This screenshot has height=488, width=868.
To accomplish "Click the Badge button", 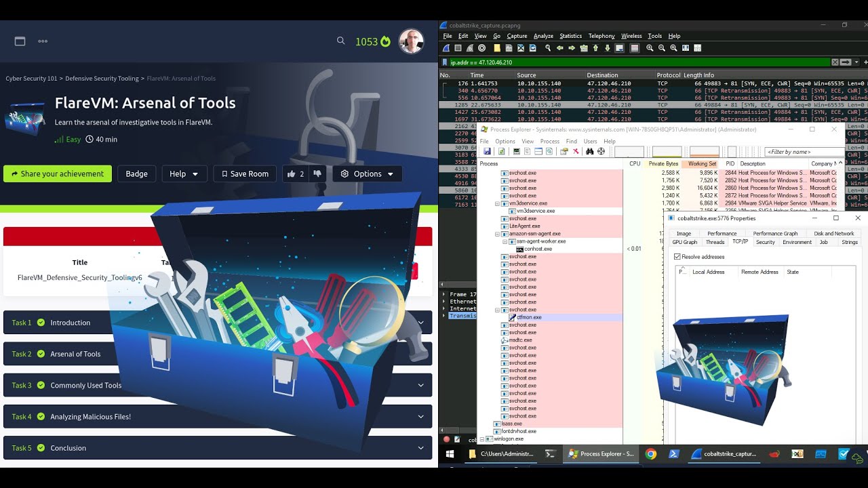I will pos(136,174).
